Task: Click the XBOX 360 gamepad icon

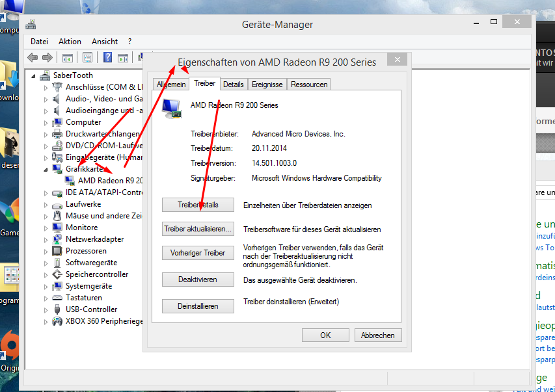Action: [57, 321]
